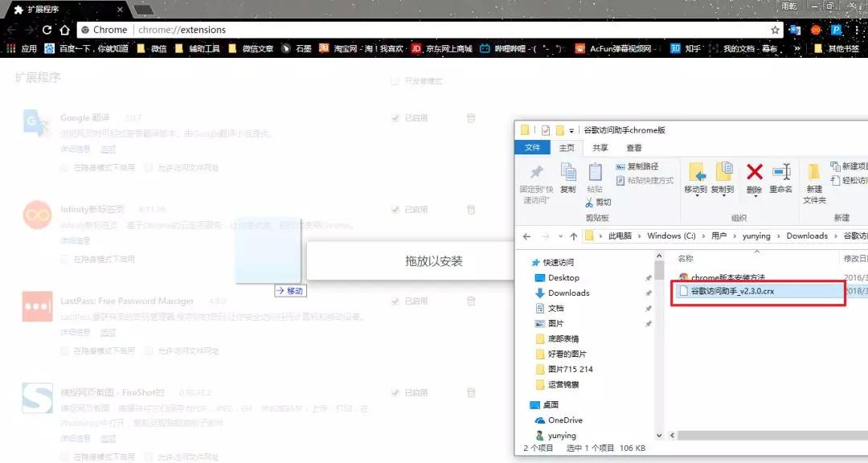The height and width of the screenshot is (463, 868).
Task: Toggle Infinity 在隐身模式下启用 checkbox
Action: click(x=64, y=259)
